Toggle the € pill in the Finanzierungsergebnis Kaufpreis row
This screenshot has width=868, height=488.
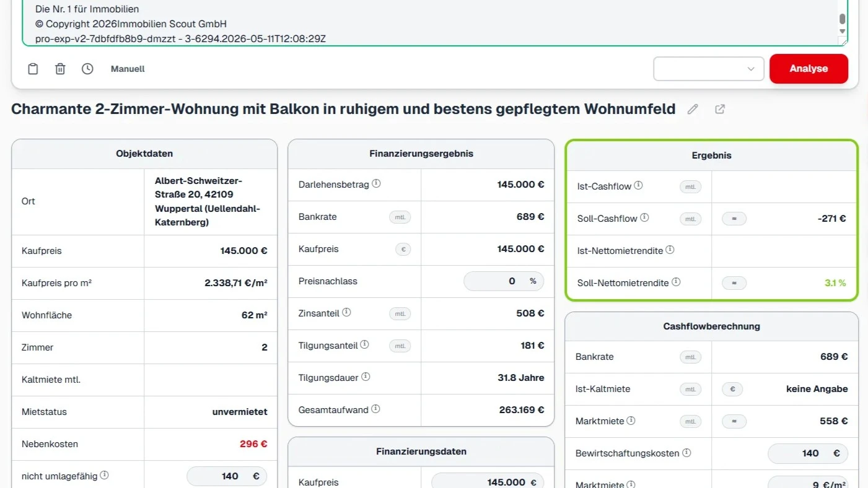pos(403,249)
